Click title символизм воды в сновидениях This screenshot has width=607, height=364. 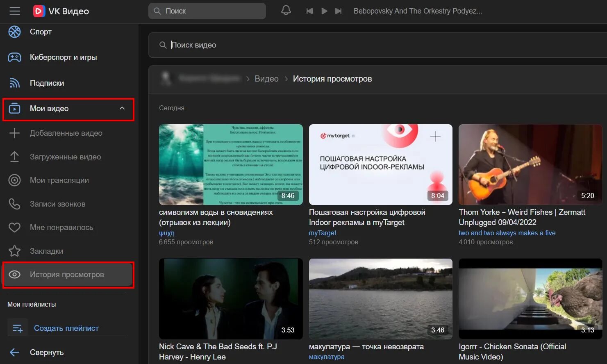[216, 217]
